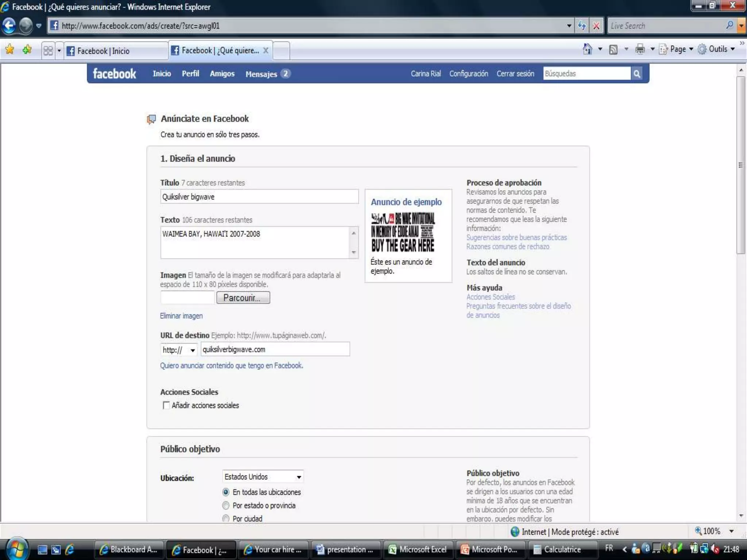
Task: Click the Windows Start orb
Action: click(x=16, y=549)
